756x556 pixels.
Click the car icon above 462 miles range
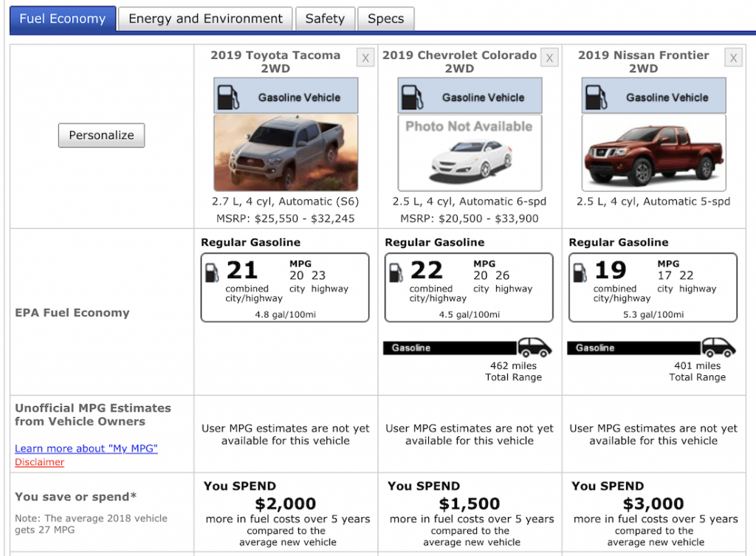534,347
